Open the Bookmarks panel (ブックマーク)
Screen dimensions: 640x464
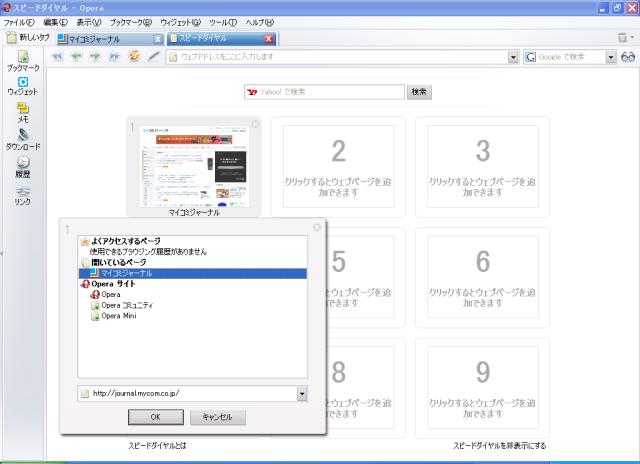tap(23, 61)
